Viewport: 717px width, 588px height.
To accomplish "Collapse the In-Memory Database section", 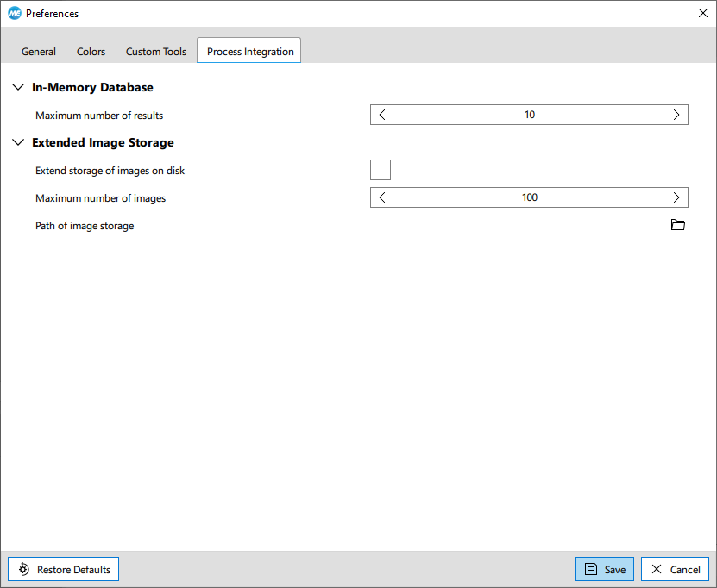I will (x=18, y=87).
